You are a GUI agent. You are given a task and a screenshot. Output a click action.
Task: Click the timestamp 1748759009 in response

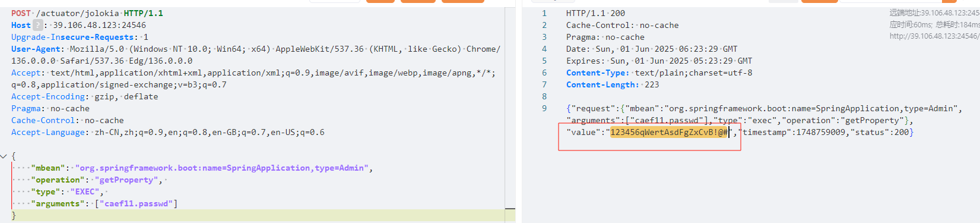coord(821,132)
